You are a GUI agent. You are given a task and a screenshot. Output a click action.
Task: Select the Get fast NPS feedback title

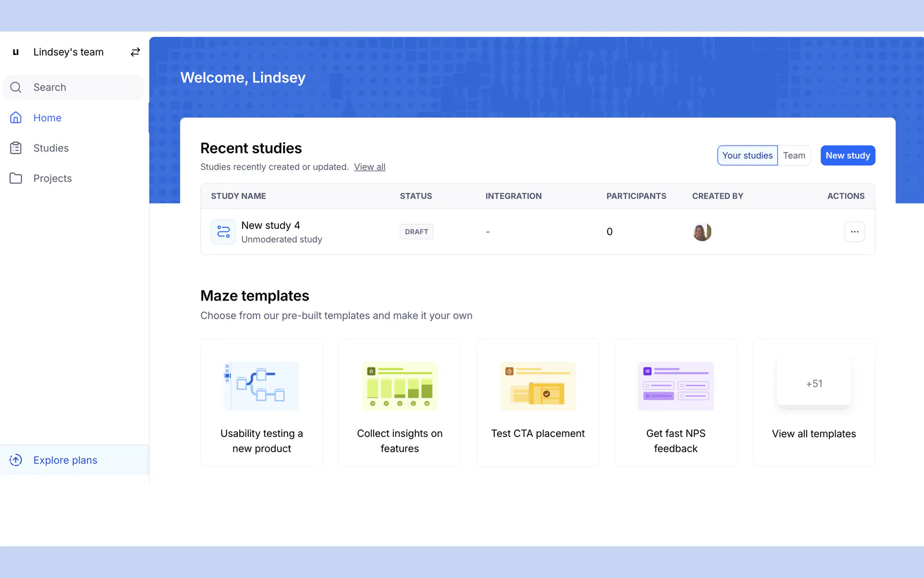pos(676,441)
